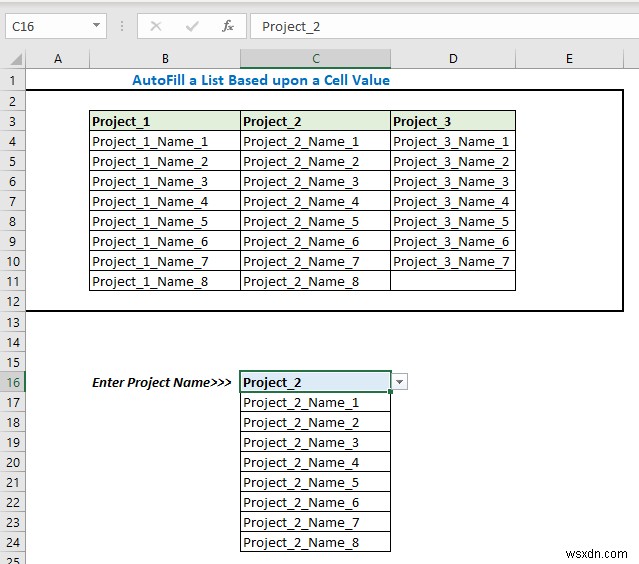Screen dimensions: 639x564
Task: Click cell Project_3_Name_3
Action: 453,181
